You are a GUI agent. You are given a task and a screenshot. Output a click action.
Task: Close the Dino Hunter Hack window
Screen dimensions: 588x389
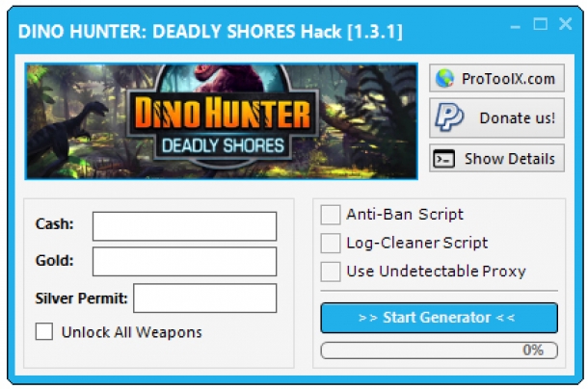pyautogui.click(x=565, y=24)
